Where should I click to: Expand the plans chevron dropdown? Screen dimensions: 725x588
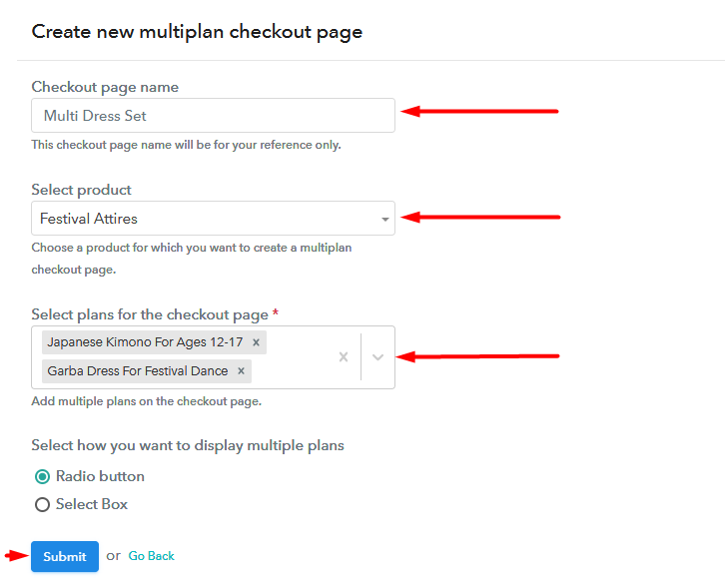pyautogui.click(x=377, y=356)
